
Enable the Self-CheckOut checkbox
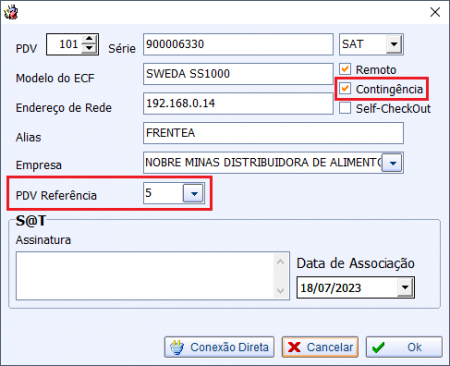[345, 108]
